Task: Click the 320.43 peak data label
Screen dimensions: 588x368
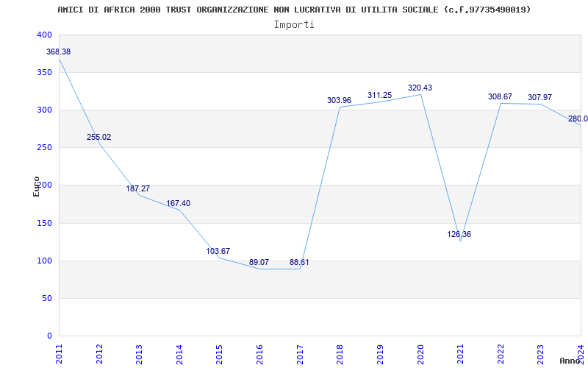Action: (x=420, y=88)
